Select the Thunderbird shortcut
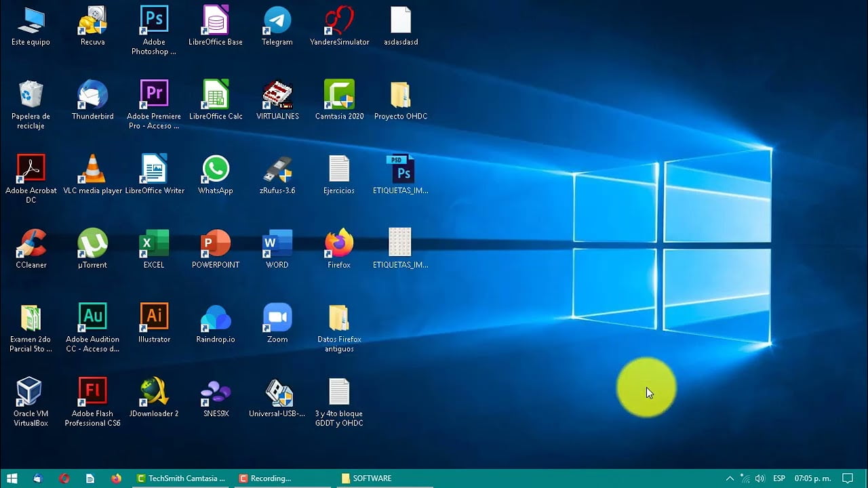The image size is (868, 488). point(92,100)
